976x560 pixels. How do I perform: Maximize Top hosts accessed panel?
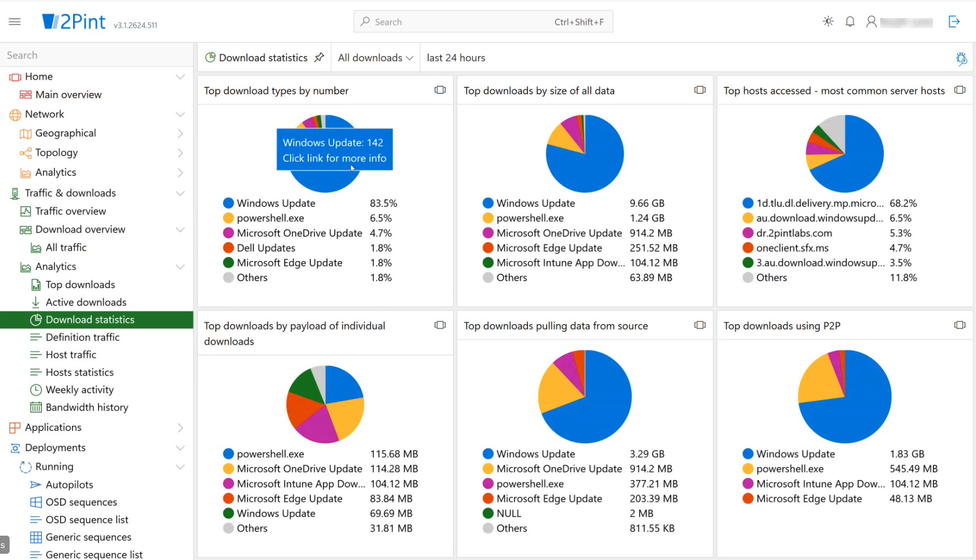coord(960,90)
